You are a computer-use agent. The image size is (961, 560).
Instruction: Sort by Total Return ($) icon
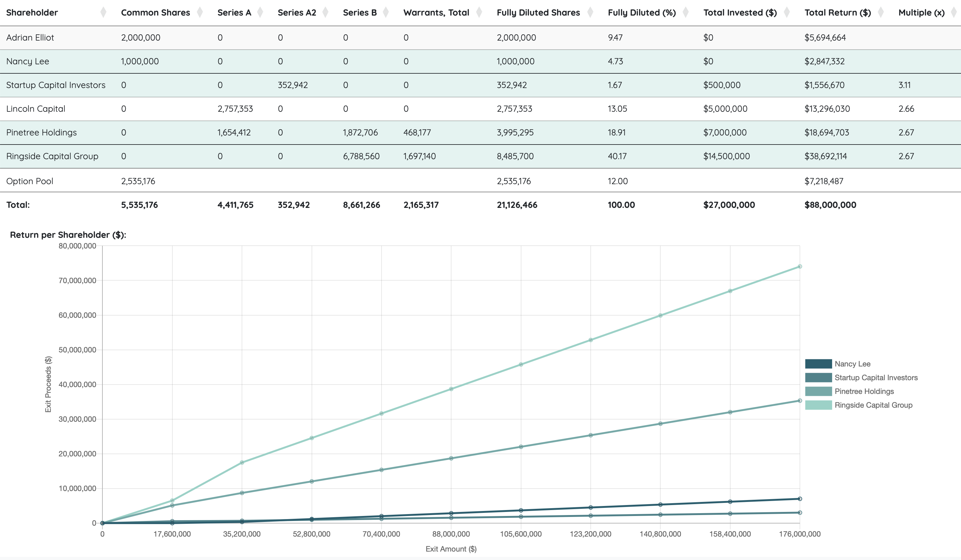tap(880, 12)
